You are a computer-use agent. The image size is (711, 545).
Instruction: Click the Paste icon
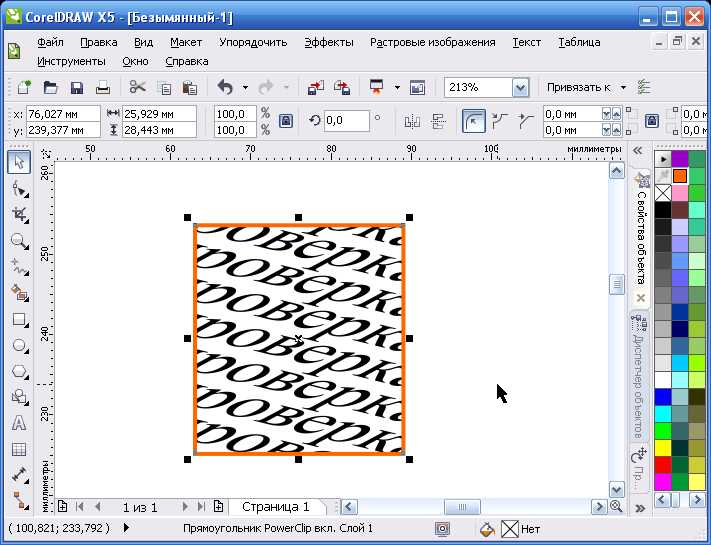tap(190, 87)
